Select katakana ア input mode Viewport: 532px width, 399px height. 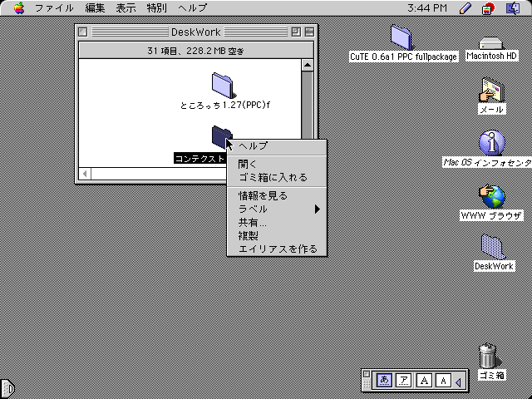tap(404, 381)
